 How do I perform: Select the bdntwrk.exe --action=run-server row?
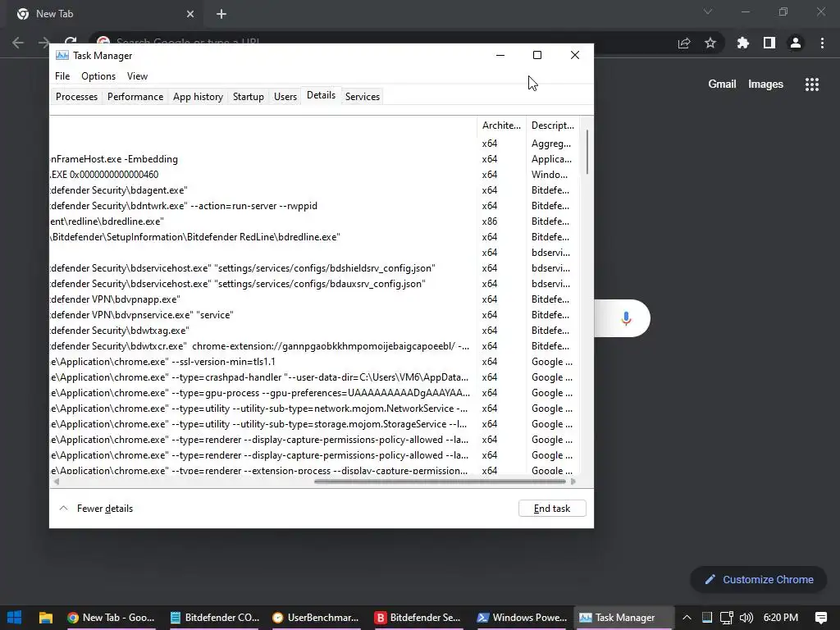click(314, 206)
